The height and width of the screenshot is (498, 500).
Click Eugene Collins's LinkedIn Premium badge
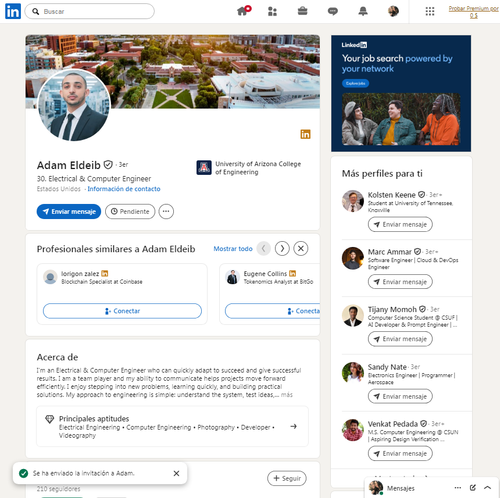point(292,273)
